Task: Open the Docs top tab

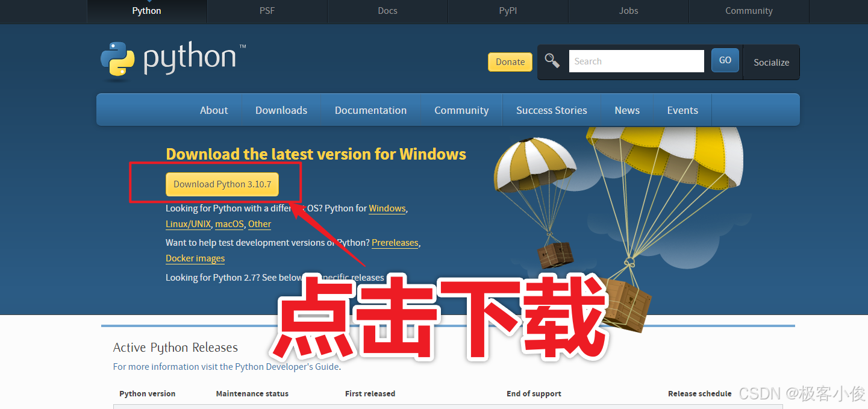Action: point(388,11)
